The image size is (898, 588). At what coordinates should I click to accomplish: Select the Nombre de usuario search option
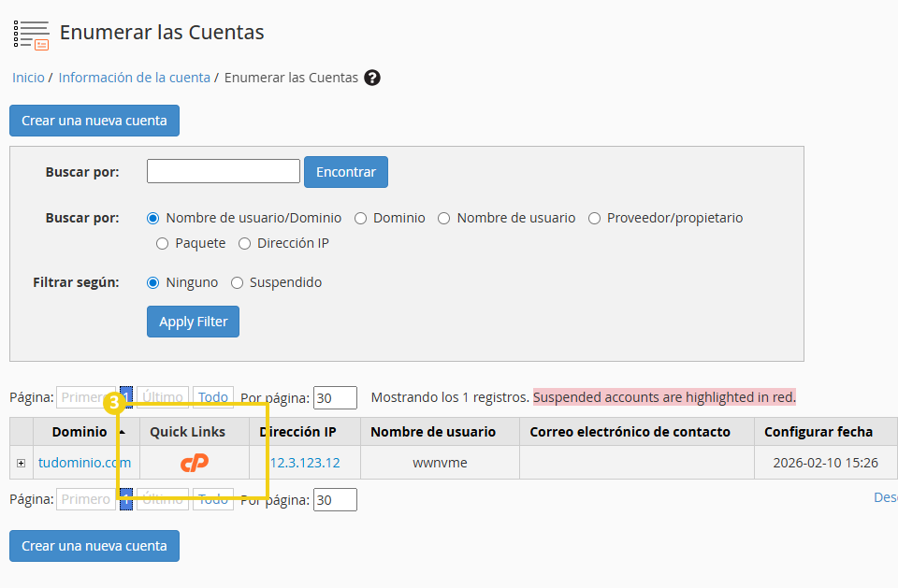[443, 218]
